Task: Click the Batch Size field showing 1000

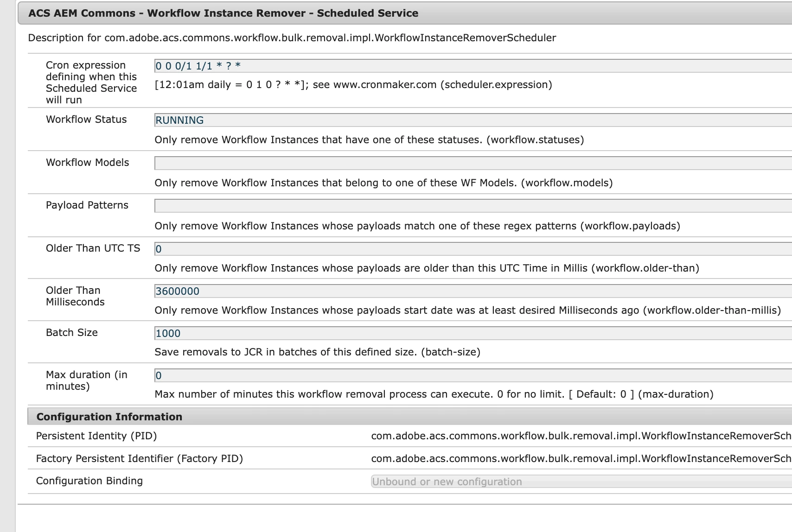Action: click(473, 333)
